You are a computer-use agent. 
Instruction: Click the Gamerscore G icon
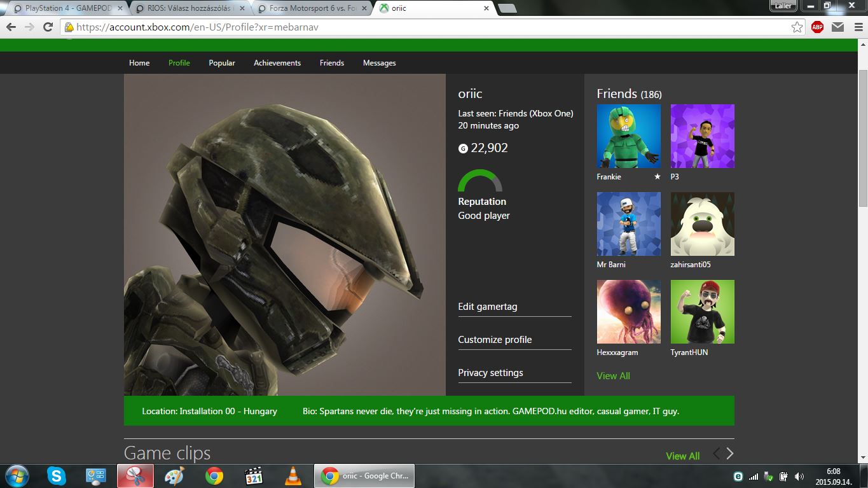[463, 149]
